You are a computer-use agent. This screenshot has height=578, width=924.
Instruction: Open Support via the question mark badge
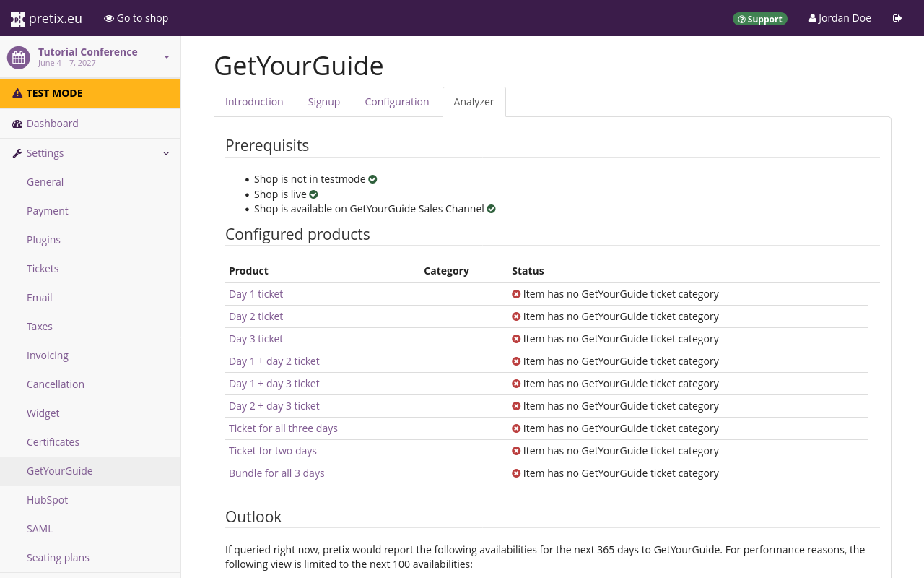(744, 19)
